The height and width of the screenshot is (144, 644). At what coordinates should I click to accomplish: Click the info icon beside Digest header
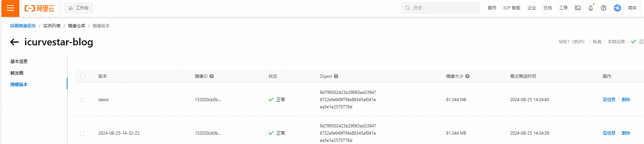point(336,76)
